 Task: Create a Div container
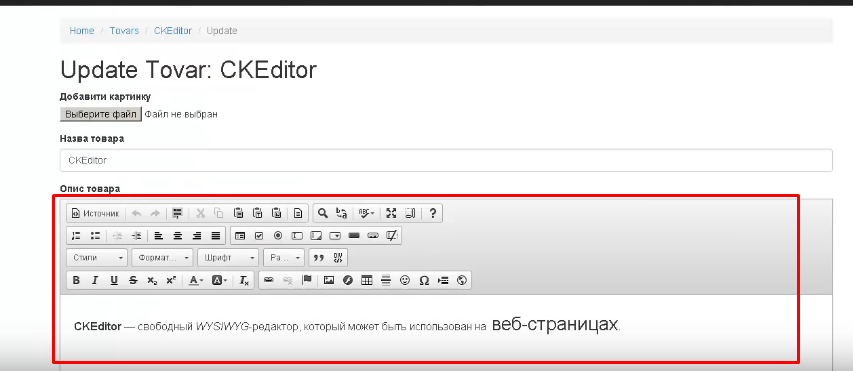pyautogui.click(x=338, y=258)
